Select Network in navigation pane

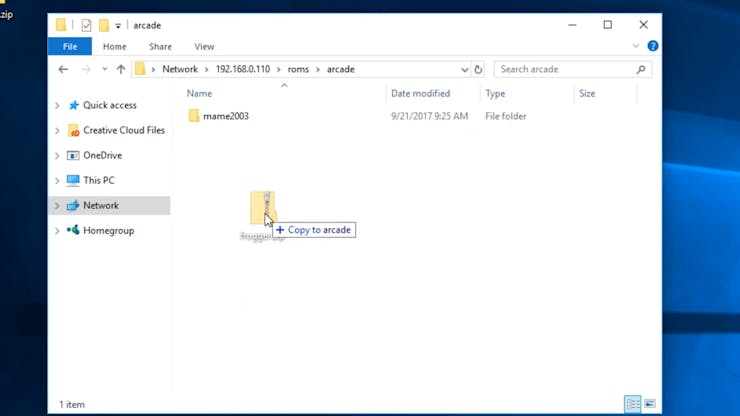[x=101, y=205]
